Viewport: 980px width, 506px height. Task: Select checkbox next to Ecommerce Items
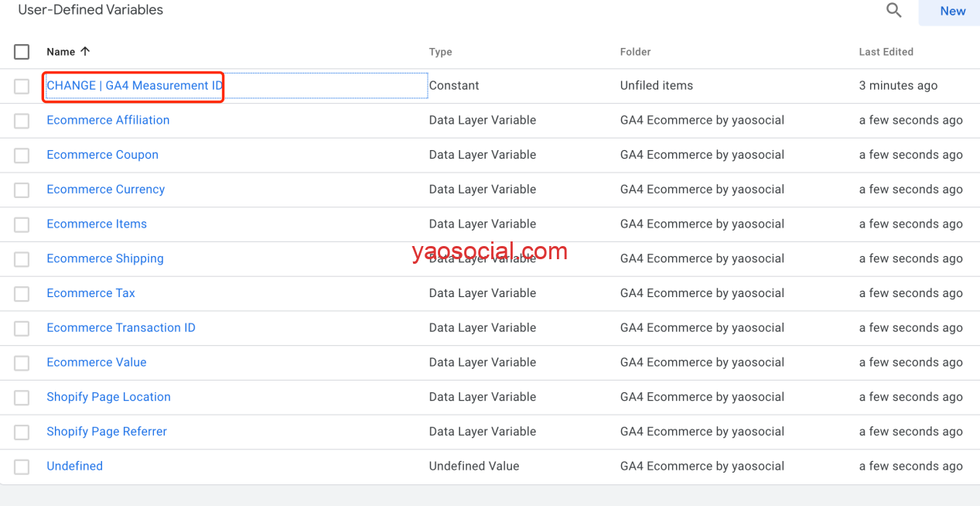tap(22, 224)
